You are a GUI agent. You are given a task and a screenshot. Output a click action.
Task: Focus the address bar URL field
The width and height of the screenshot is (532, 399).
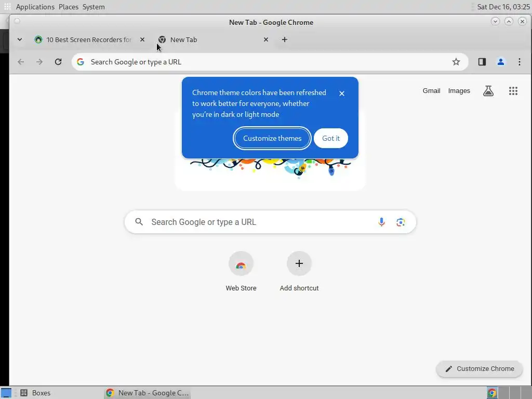pos(270,62)
